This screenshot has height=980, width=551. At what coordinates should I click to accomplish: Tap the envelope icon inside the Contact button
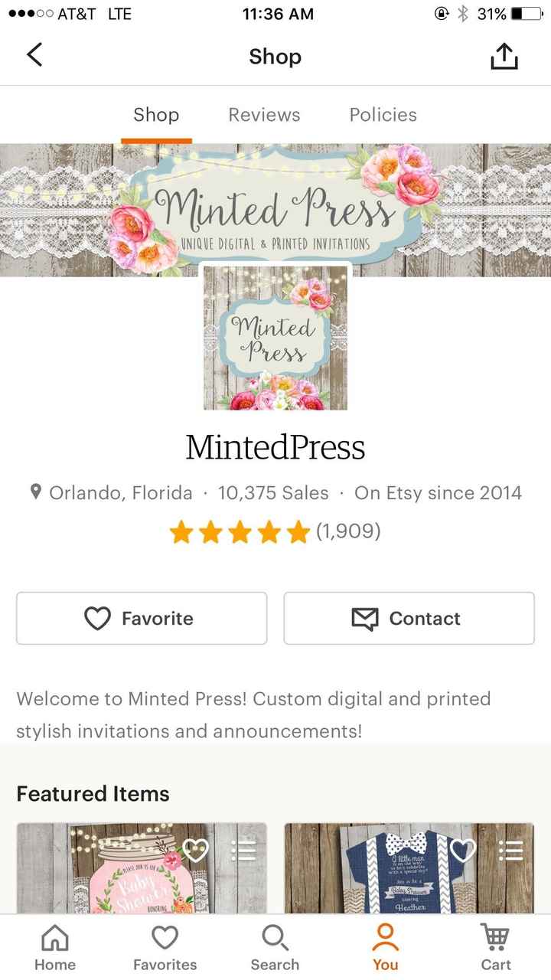click(x=365, y=618)
